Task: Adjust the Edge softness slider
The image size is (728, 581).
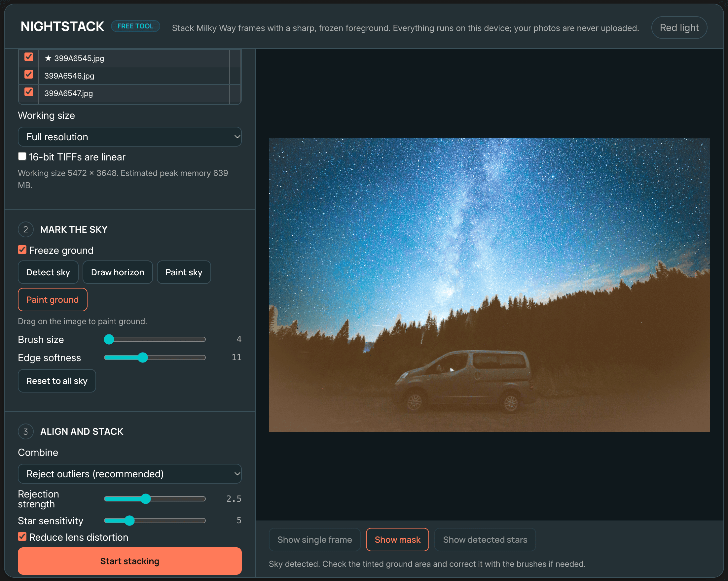Action: point(155,357)
